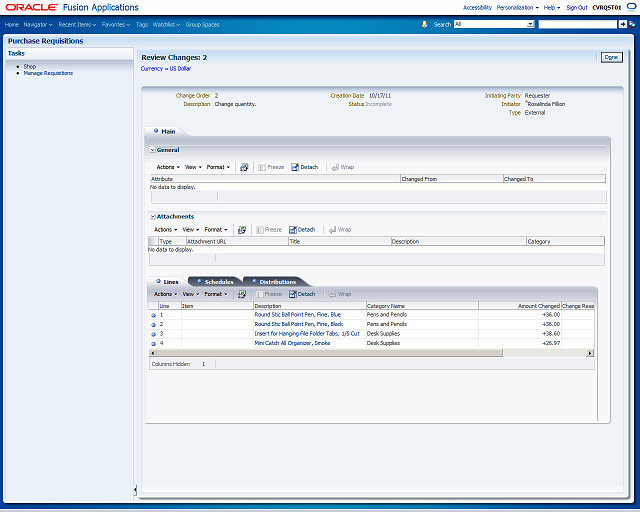
Task: Click the Tags link
Action: pyautogui.click(x=142, y=25)
